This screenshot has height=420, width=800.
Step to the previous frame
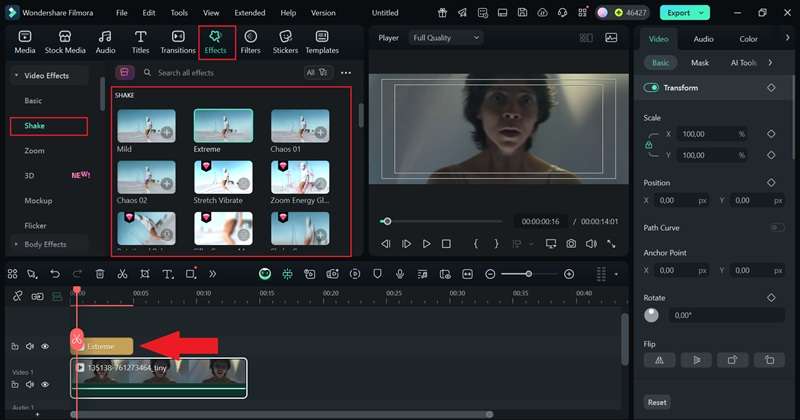pos(386,244)
